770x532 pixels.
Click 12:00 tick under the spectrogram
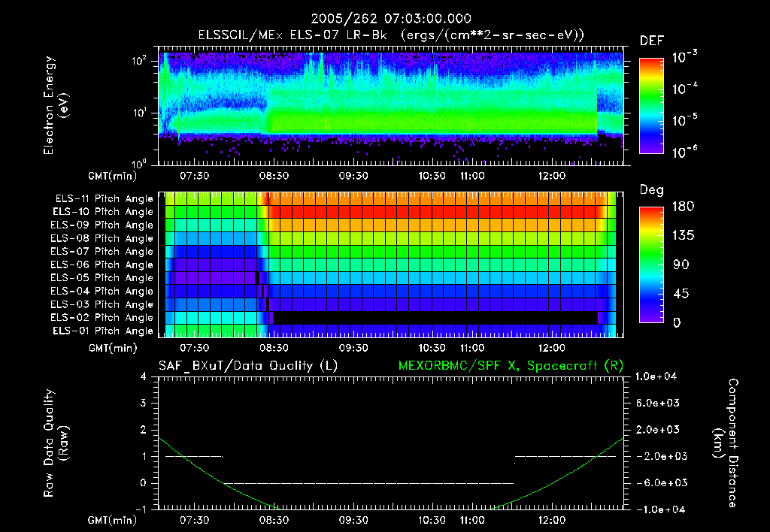coord(551,176)
